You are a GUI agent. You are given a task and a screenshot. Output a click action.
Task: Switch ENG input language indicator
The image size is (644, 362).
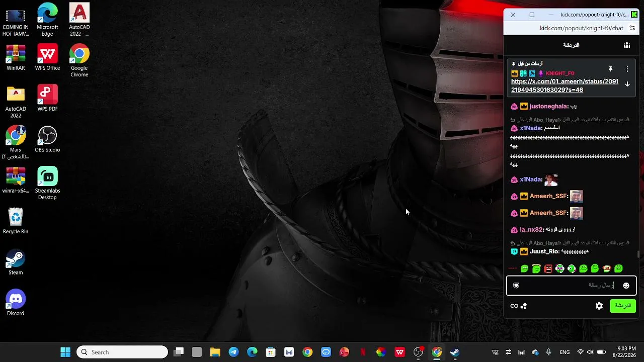565,352
